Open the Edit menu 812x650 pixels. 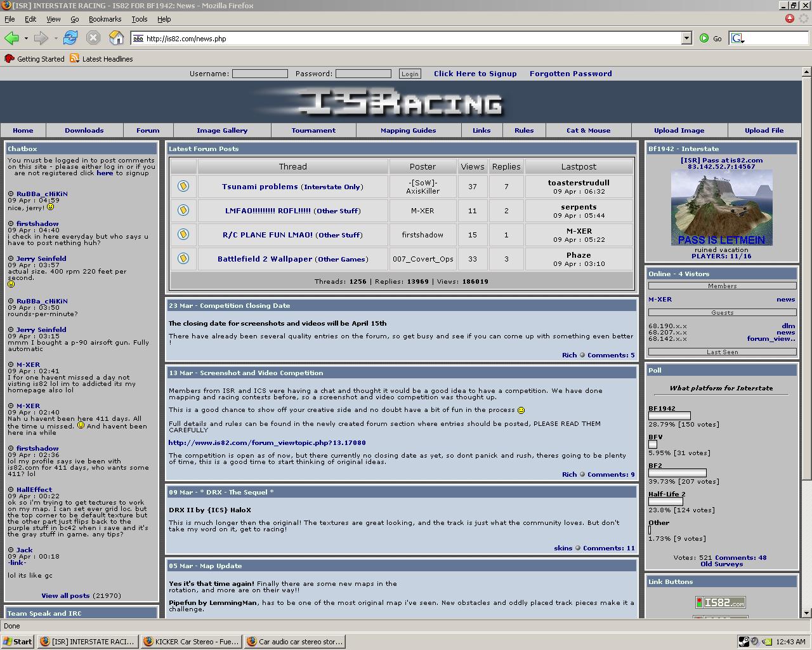pos(30,19)
